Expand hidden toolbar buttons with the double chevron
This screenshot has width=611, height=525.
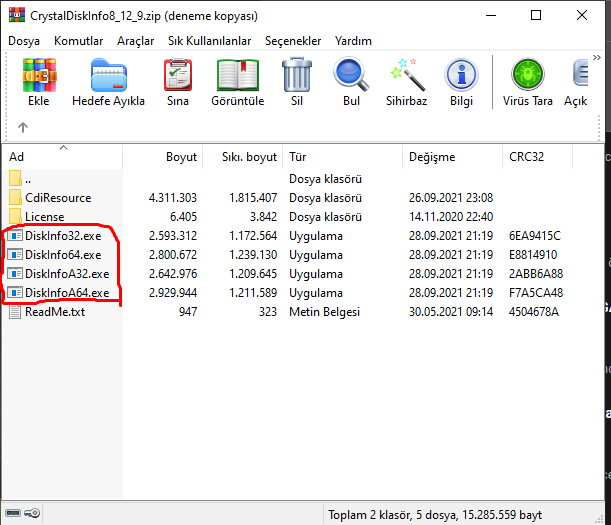pyautogui.click(x=597, y=58)
